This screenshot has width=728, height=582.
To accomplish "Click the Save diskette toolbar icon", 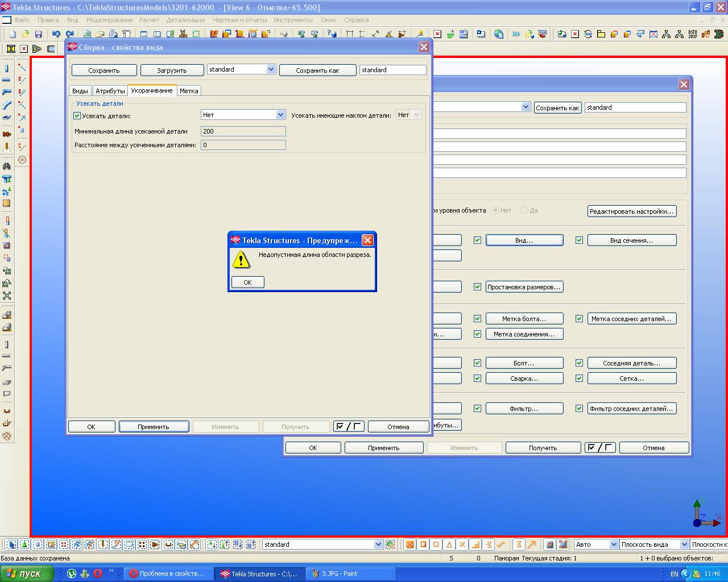I will click(39, 34).
